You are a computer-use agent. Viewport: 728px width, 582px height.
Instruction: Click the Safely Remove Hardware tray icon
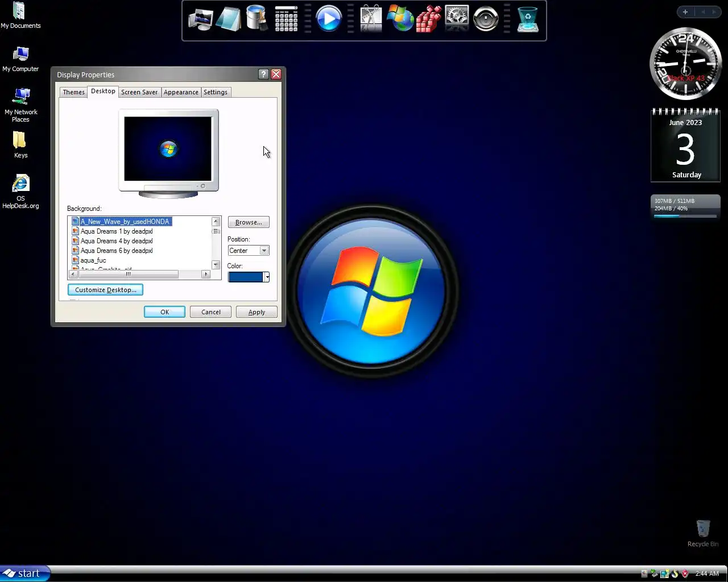[x=654, y=573]
